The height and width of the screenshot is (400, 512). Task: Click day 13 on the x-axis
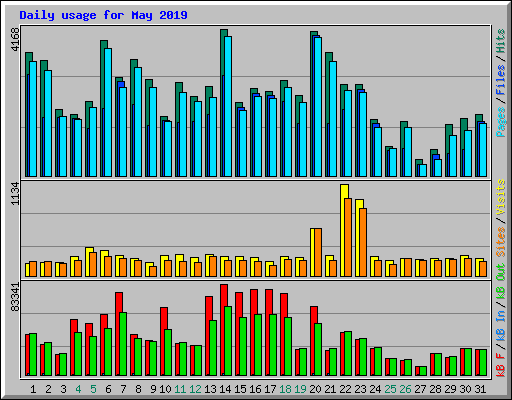tap(210, 389)
